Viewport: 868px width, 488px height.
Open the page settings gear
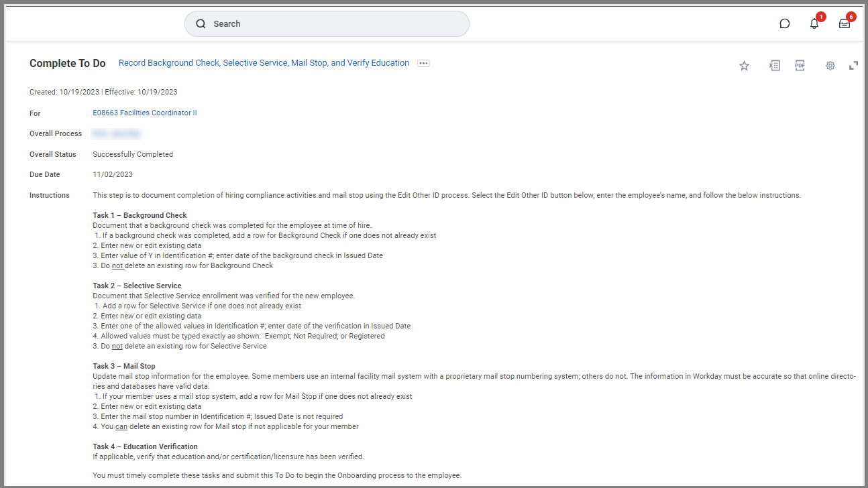click(x=830, y=66)
